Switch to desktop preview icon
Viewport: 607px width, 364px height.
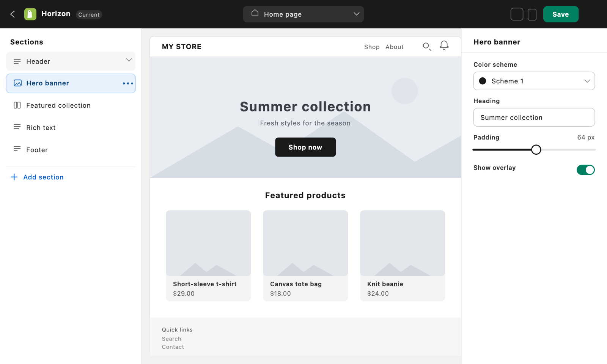(x=517, y=14)
